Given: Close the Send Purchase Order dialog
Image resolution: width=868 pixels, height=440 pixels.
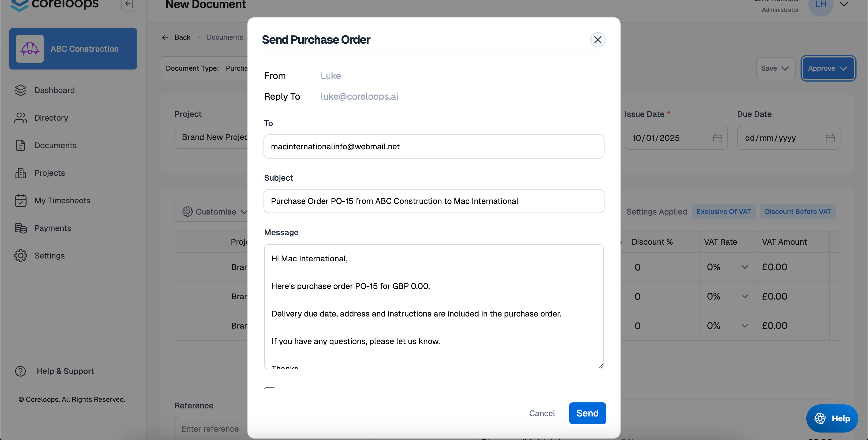Looking at the screenshot, I should [597, 40].
